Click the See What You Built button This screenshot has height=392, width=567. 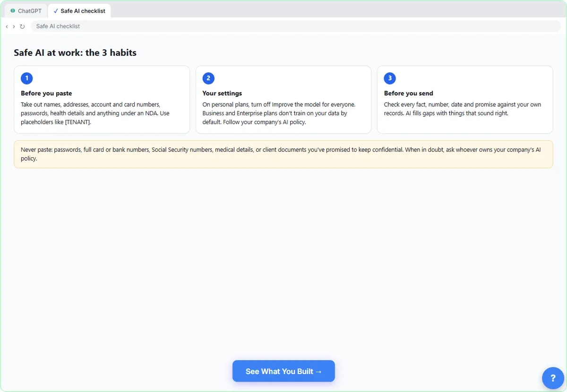[283, 371]
